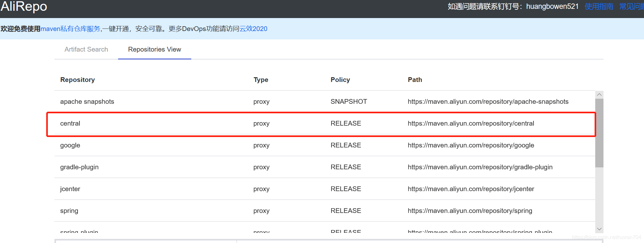This screenshot has height=243, width=644.
Task: Click RELEASE policy in jcenter row
Action: pyautogui.click(x=346, y=189)
